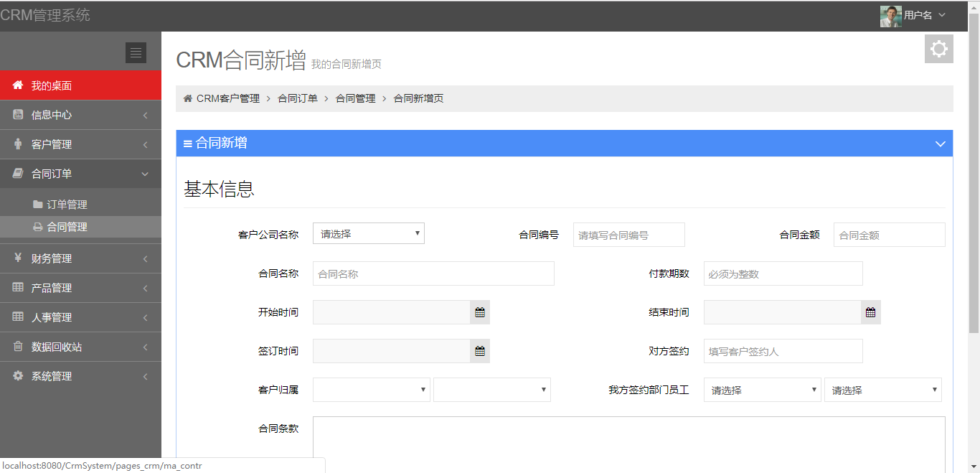980x473 pixels.
Task: Open first 客户归属 dropdown
Action: (372, 390)
